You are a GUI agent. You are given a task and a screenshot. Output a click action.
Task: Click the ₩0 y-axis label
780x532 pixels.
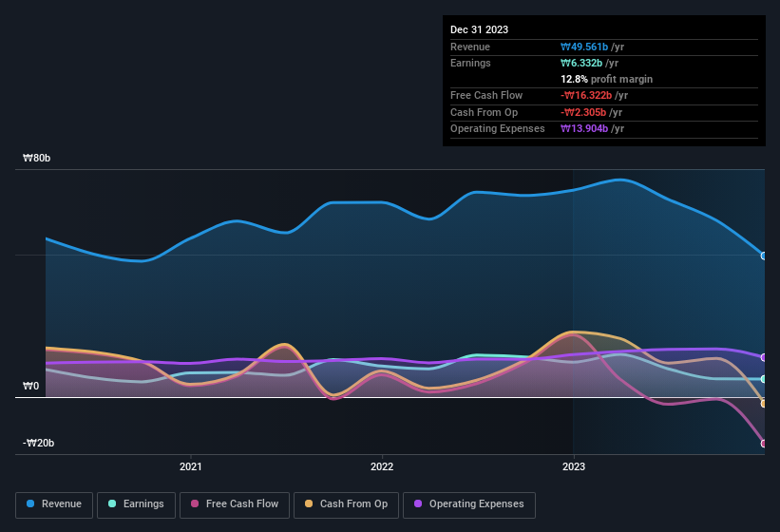(30, 386)
